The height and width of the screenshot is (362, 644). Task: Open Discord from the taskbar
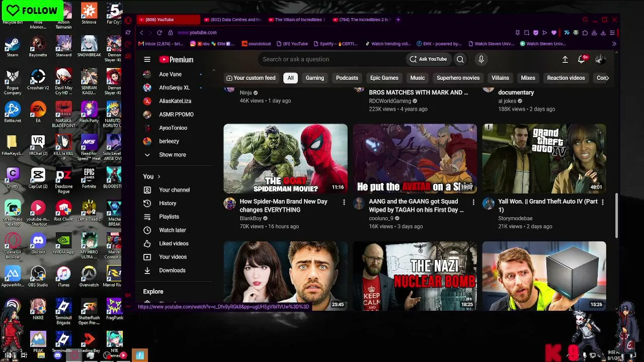coord(57,355)
